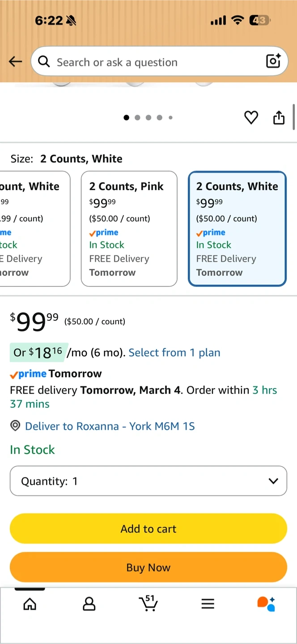Viewport: 297px width, 644px height.
Task: Tap the back arrow icon
Action: [x=15, y=62]
